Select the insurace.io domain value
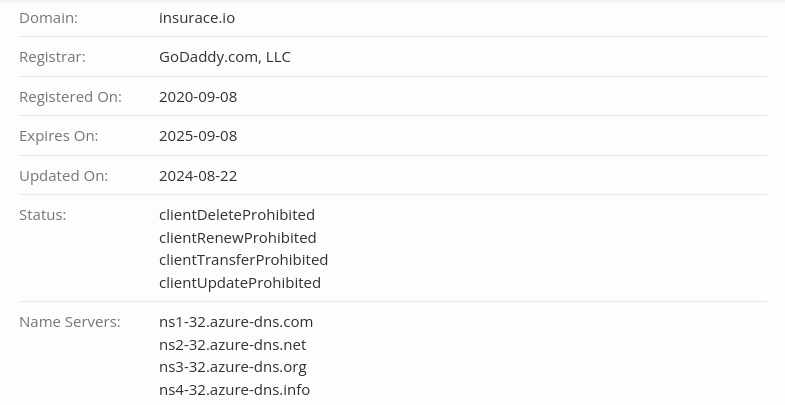785x405 pixels. (x=197, y=18)
